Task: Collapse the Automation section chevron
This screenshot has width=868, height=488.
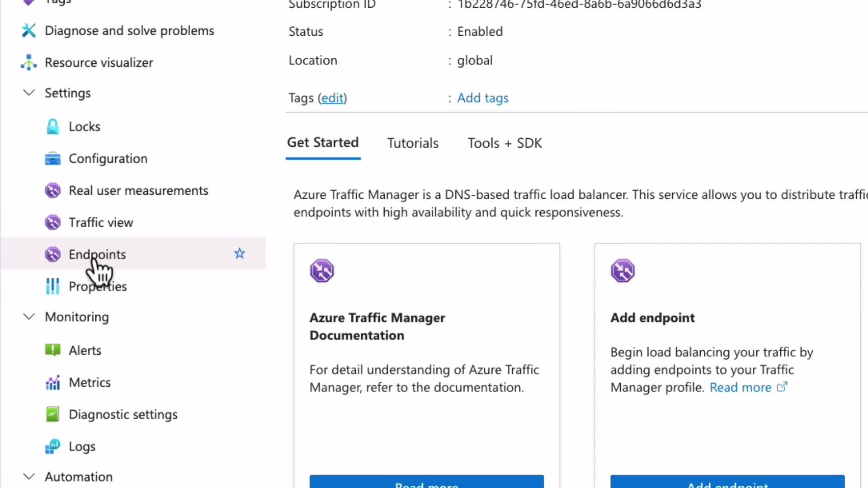Action: (x=29, y=477)
